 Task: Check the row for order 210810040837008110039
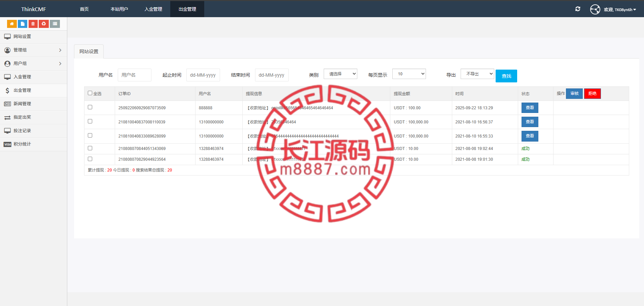coord(90,121)
